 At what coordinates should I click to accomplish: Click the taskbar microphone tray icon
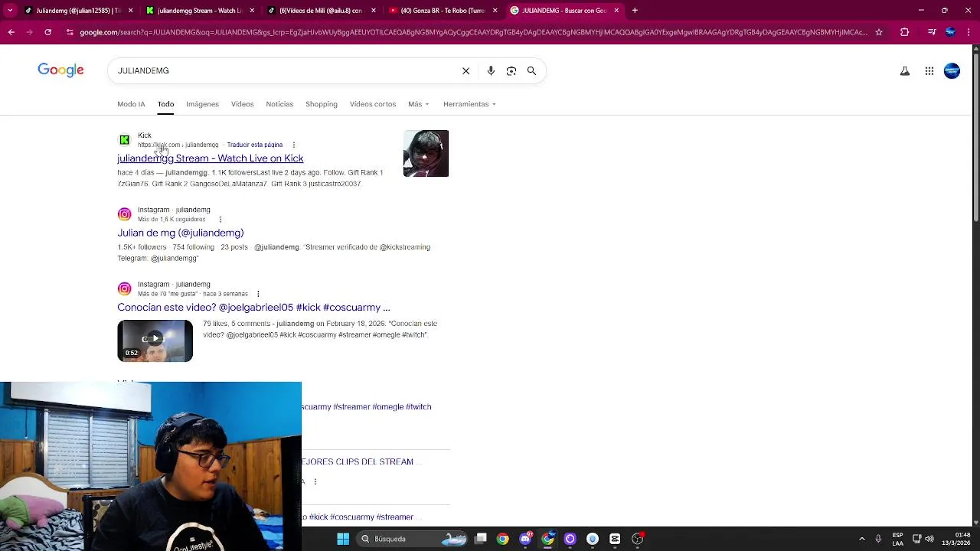point(878,539)
